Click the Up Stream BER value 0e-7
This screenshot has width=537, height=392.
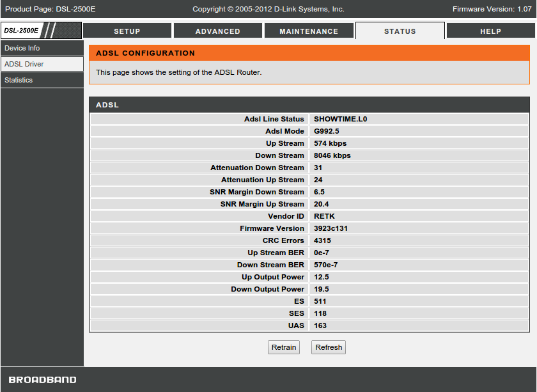coord(321,253)
